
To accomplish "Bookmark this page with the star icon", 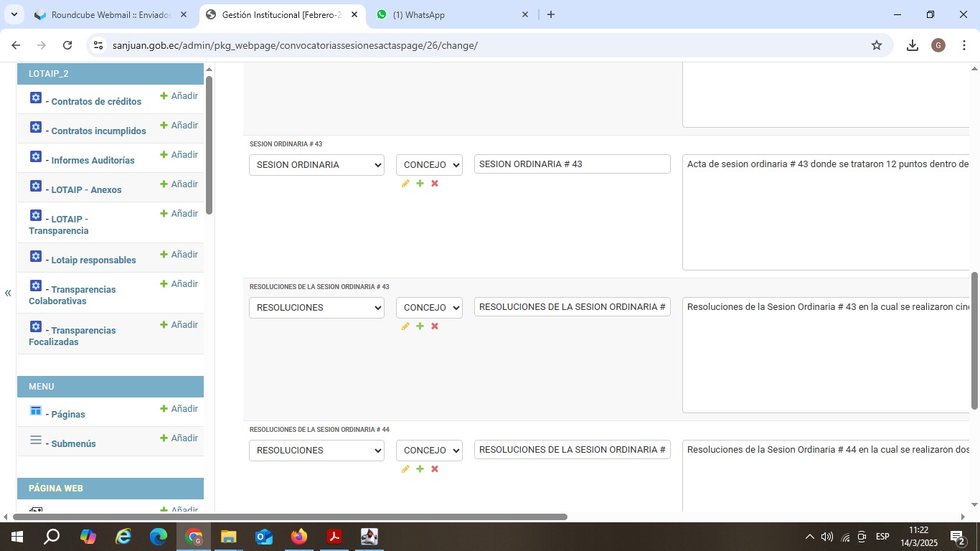I will [876, 45].
